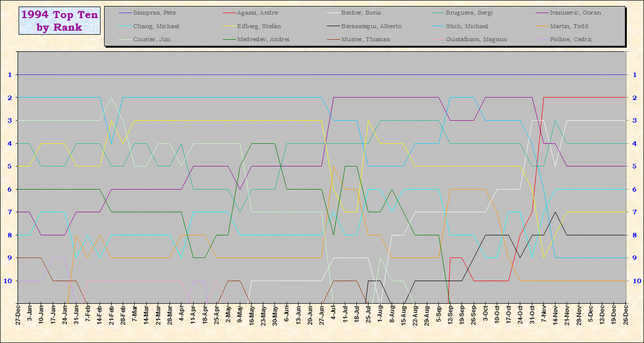Click rank 10 label on left axis
Screen dimensions: 644x343
coord(10,281)
